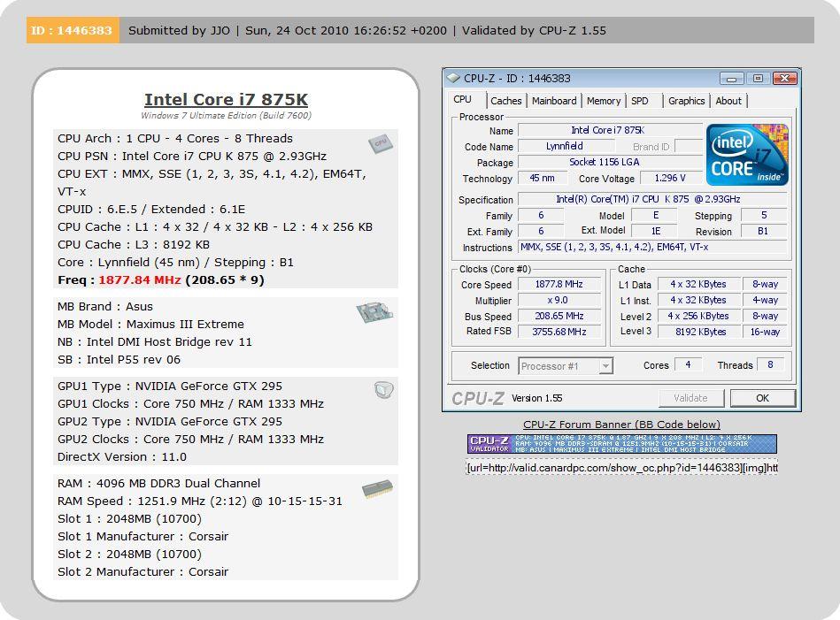Viewport: 840px width, 620px height.
Task: Click the Name field showing Intel Core i7 875K
Action: [x=610, y=130]
